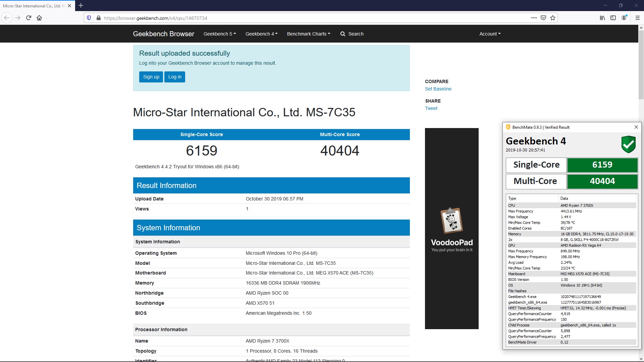Save page to Pocket icon
This screenshot has height=362, width=644.
543,18
